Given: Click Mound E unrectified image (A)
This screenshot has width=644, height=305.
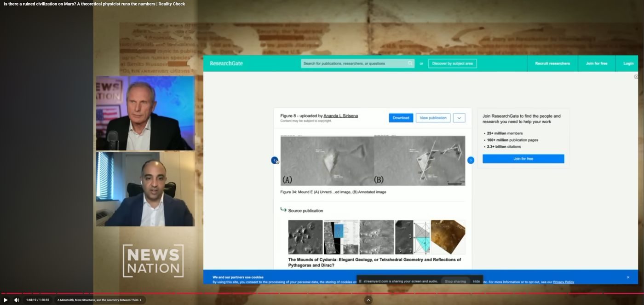Looking at the screenshot, I should (x=327, y=161).
